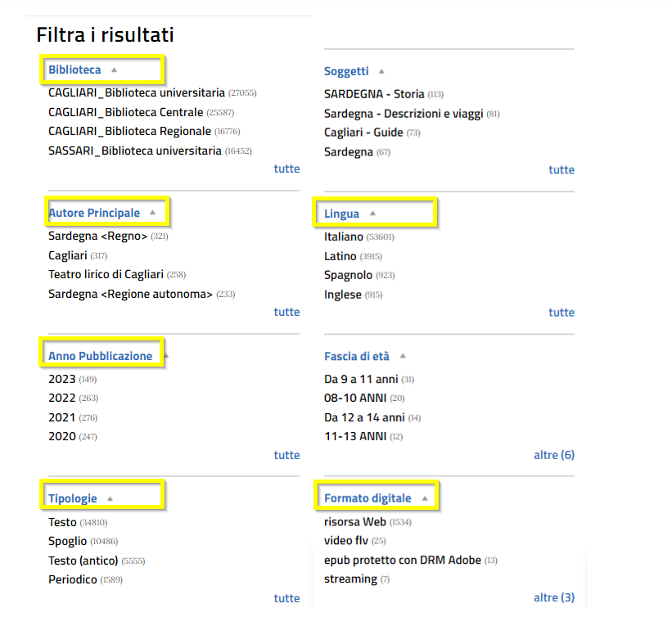Collapse the Biblioteca filter section
The width and height of the screenshot is (672, 626).
click(x=115, y=70)
